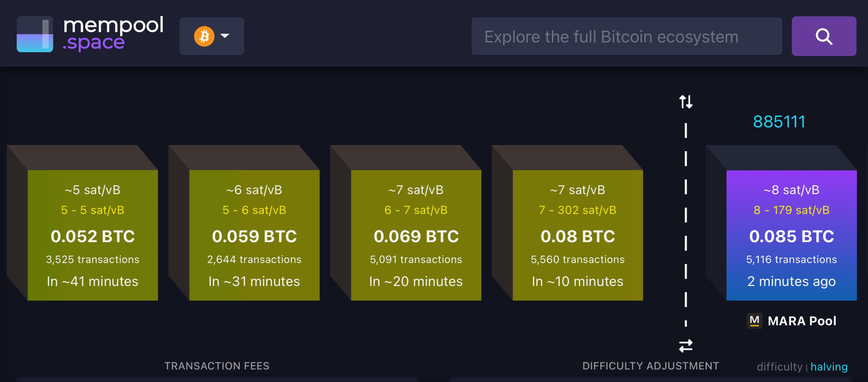Image resolution: width=868 pixels, height=382 pixels.
Task: Focus the Explore the full Bitcoin ecosystem field
Action: (x=627, y=36)
